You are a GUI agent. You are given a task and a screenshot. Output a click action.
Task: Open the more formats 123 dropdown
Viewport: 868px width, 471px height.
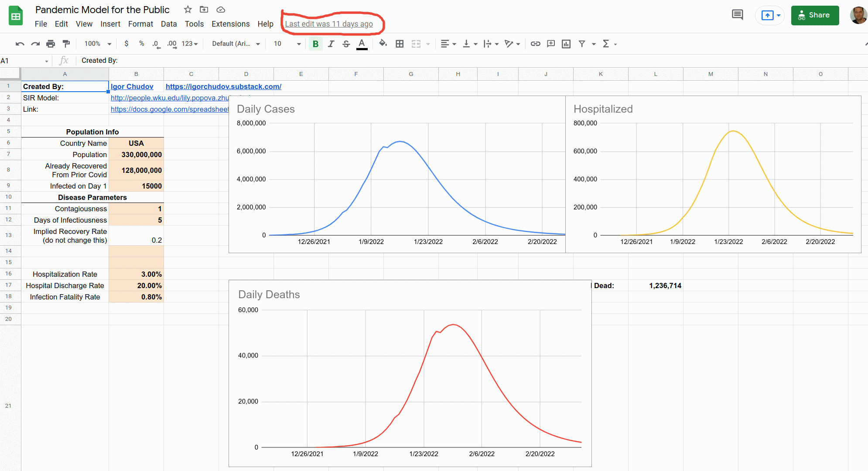190,44
